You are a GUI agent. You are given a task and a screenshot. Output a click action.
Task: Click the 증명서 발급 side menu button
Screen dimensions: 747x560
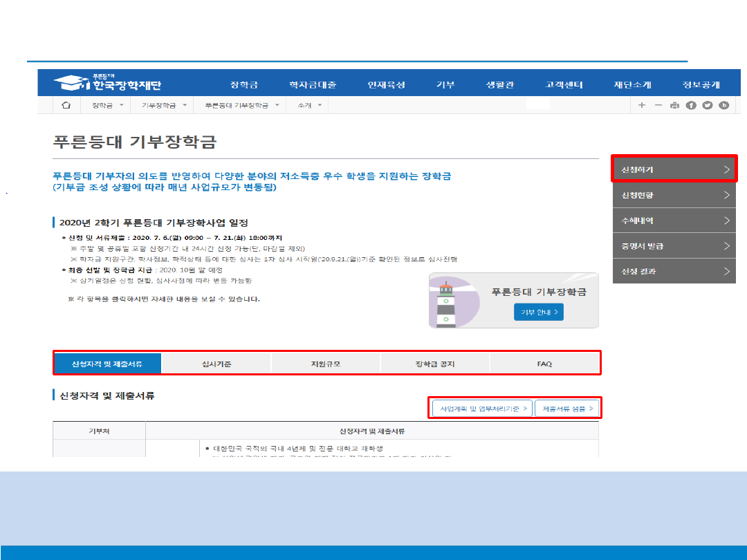coord(674,245)
